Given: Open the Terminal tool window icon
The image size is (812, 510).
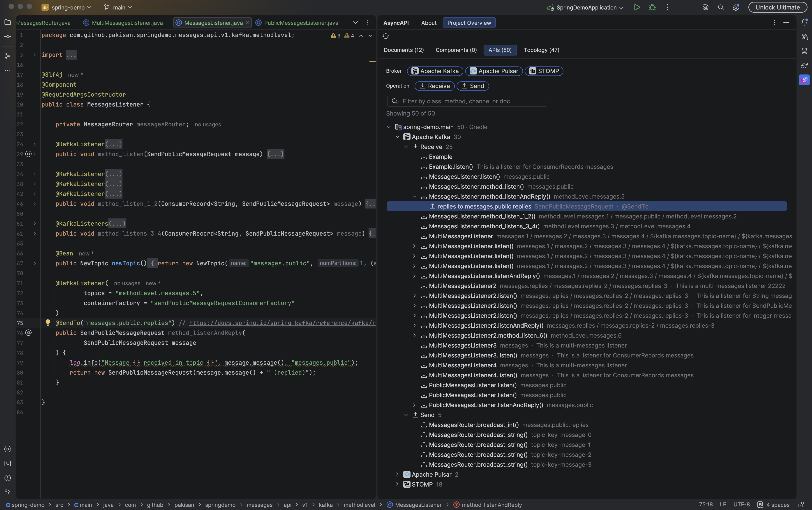Looking at the screenshot, I should click(7, 464).
